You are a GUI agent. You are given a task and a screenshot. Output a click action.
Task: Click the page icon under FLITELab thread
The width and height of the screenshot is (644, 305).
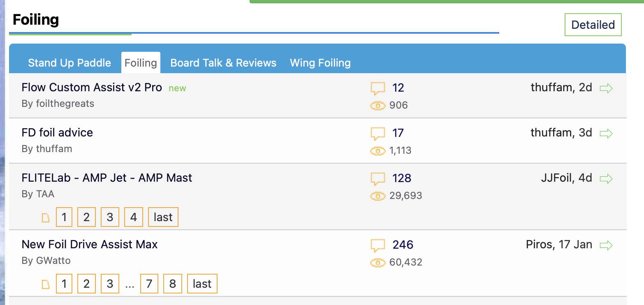point(46,218)
